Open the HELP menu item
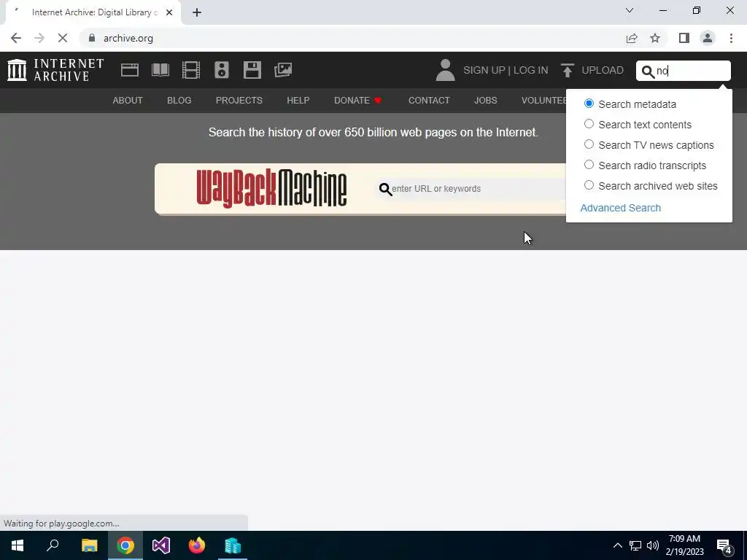Image resolution: width=747 pixels, height=560 pixels. click(298, 101)
